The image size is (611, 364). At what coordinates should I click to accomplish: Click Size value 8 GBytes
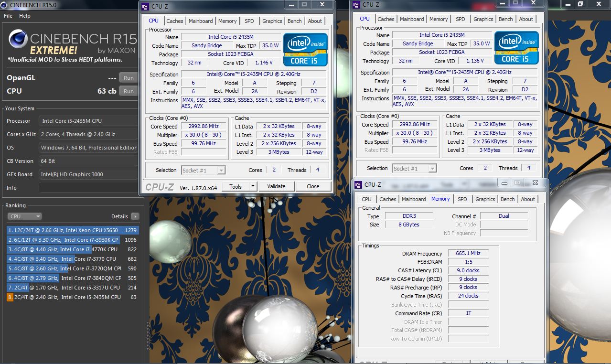tap(409, 225)
